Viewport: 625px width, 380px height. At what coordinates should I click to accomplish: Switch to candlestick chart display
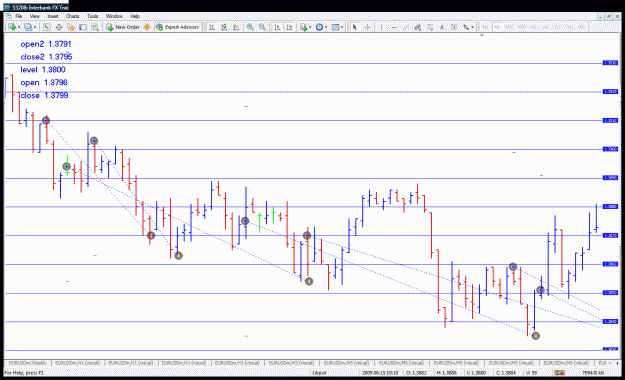224,27
